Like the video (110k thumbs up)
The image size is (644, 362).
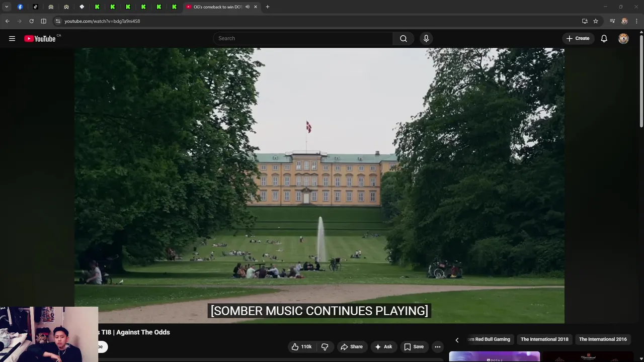point(301,347)
